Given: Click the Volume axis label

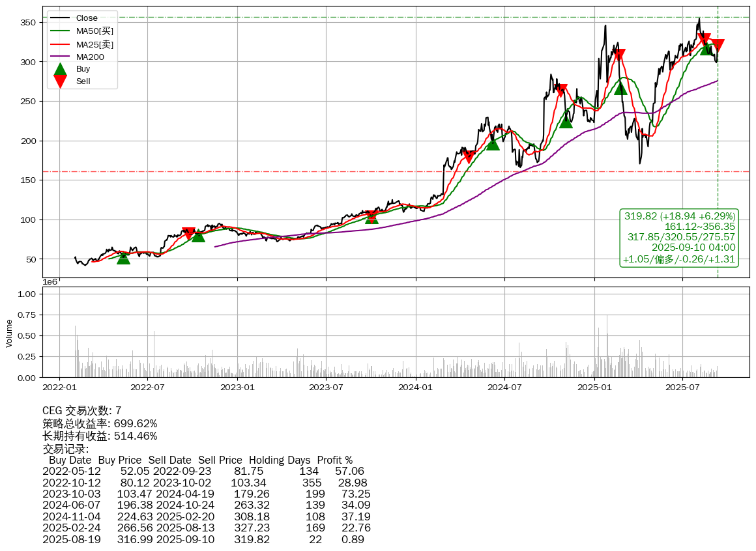Looking at the screenshot, I should tap(9, 332).
